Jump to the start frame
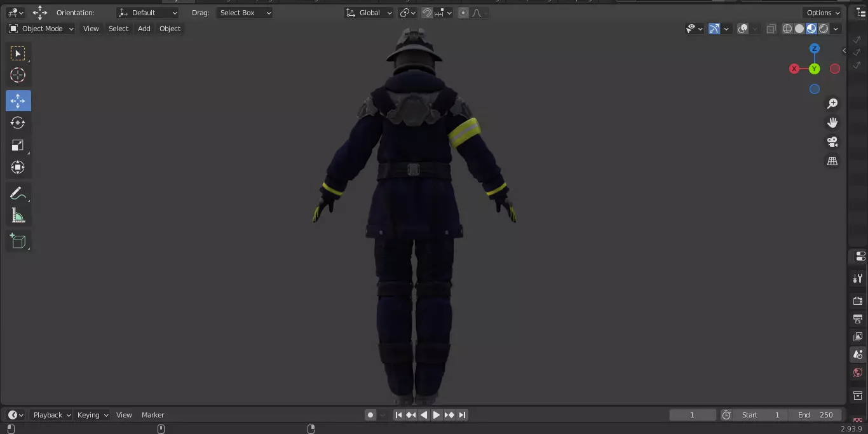This screenshot has width=868, height=434. tap(398, 415)
